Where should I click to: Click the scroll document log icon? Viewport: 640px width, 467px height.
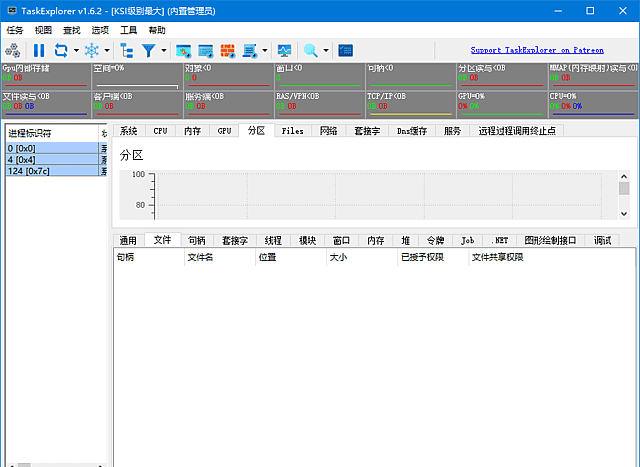tap(249, 51)
